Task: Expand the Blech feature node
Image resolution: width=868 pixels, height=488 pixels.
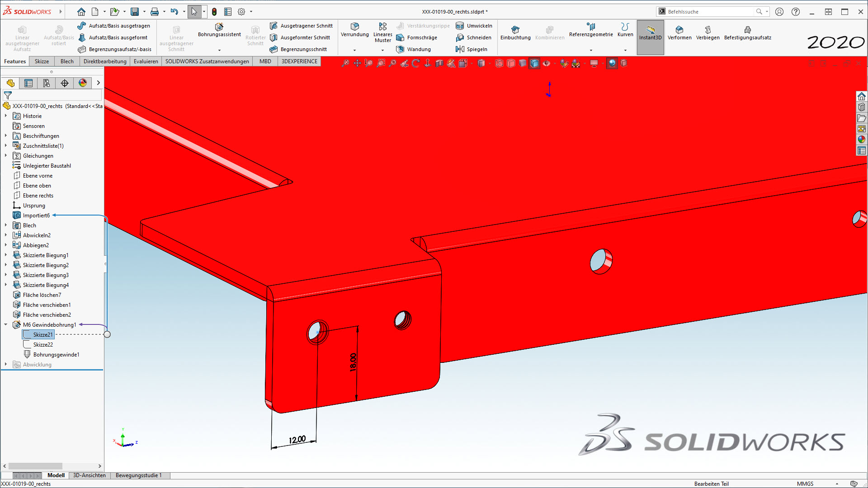Action: [6, 225]
